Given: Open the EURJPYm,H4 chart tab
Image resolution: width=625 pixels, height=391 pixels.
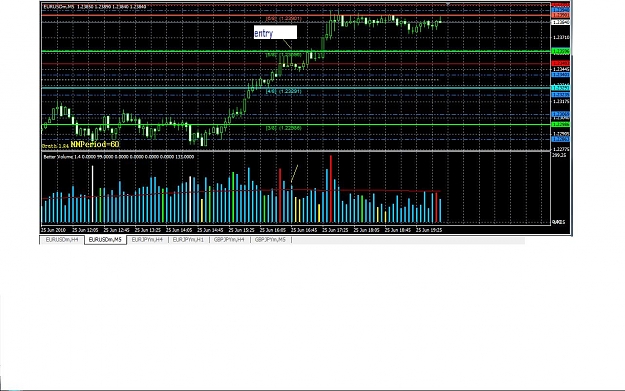Looking at the screenshot, I should coord(147,240).
